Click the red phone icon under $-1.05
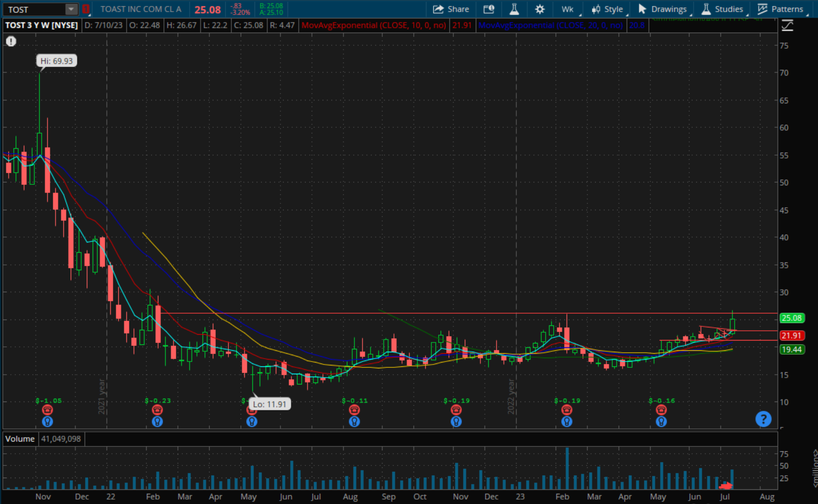The width and height of the screenshot is (818, 504). (47, 410)
